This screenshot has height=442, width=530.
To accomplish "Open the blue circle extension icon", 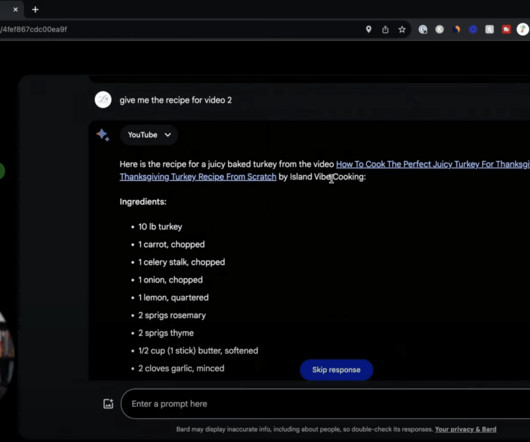I will [473, 30].
